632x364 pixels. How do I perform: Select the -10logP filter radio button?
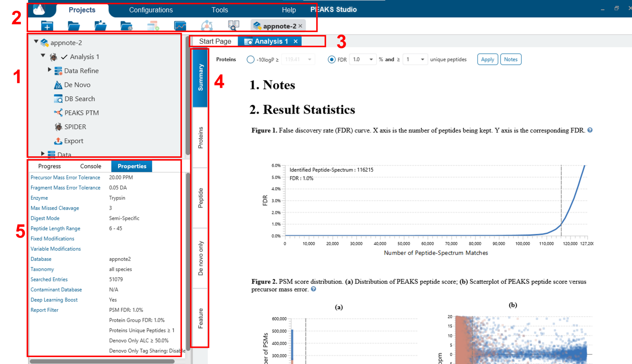click(251, 60)
